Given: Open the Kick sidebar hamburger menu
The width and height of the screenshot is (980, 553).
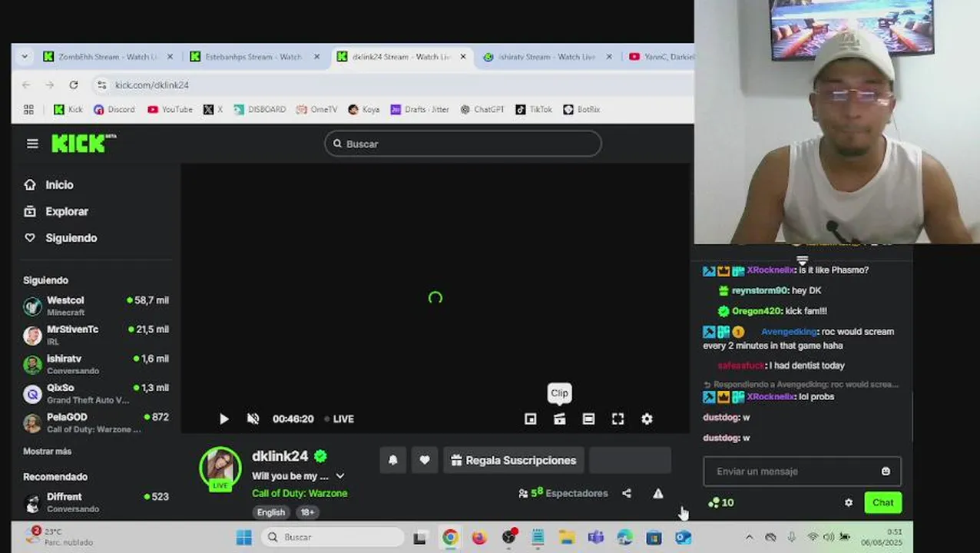Looking at the screenshot, I should pos(32,144).
